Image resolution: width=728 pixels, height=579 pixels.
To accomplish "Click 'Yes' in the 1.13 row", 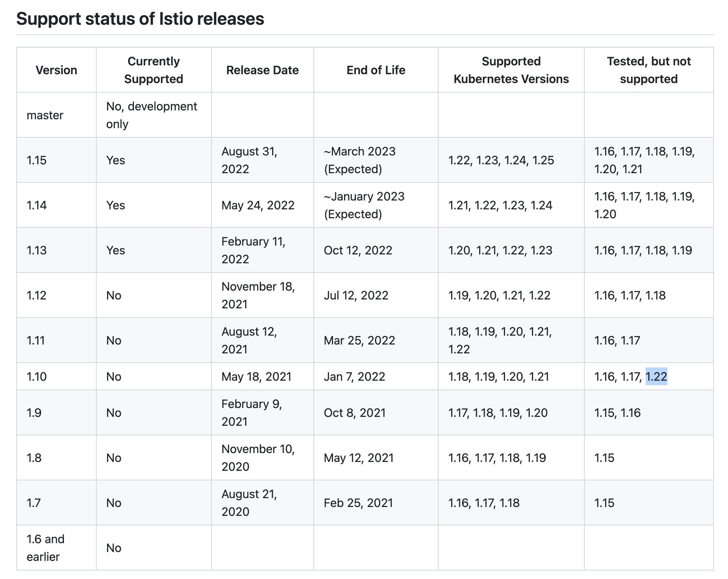I will click(x=116, y=250).
